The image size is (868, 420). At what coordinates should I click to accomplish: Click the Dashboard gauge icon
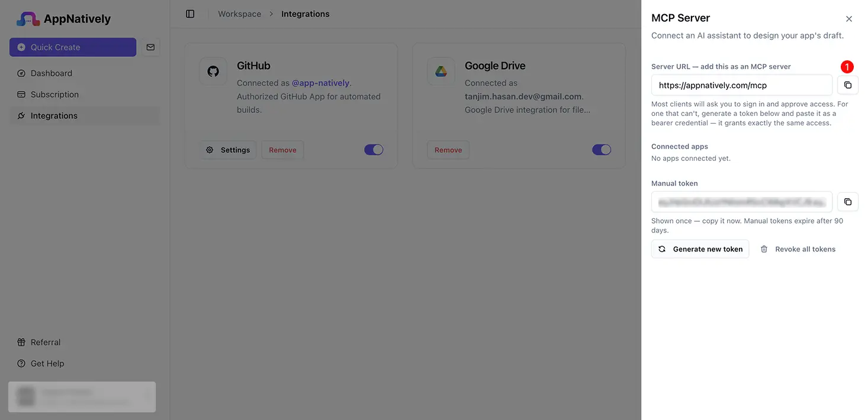coord(21,73)
